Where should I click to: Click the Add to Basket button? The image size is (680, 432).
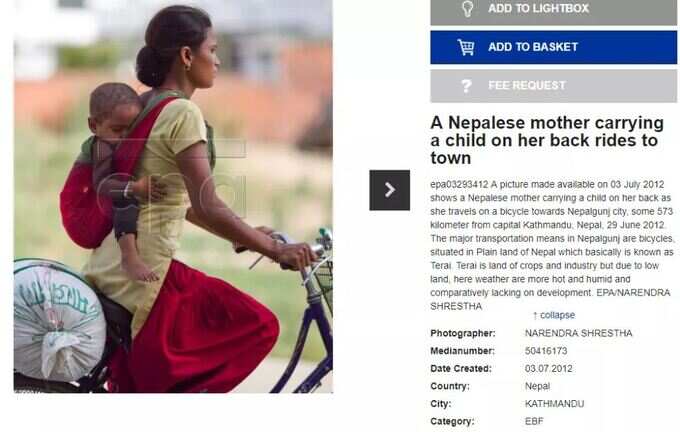pyautogui.click(x=553, y=47)
